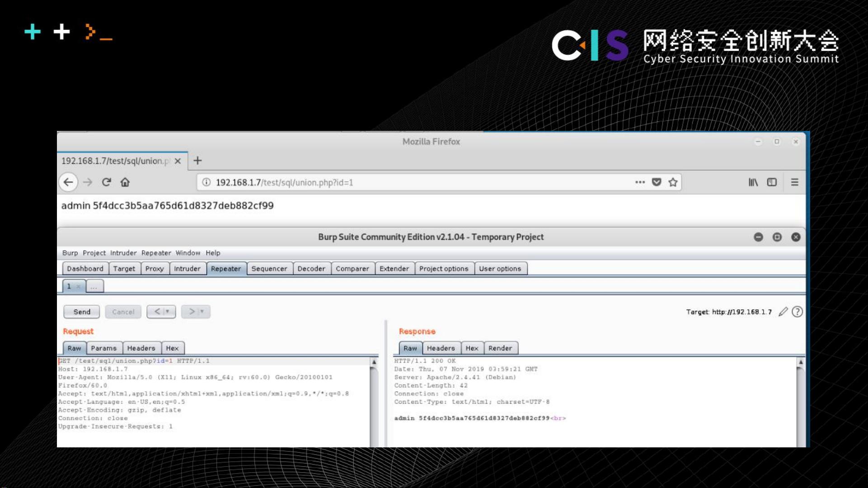This screenshot has height=488, width=868.
Task: Click response body admin hash line
Action: pos(480,418)
